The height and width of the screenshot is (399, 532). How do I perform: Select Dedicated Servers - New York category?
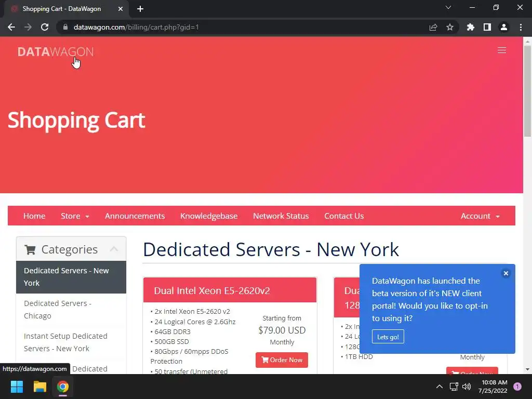(x=71, y=277)
